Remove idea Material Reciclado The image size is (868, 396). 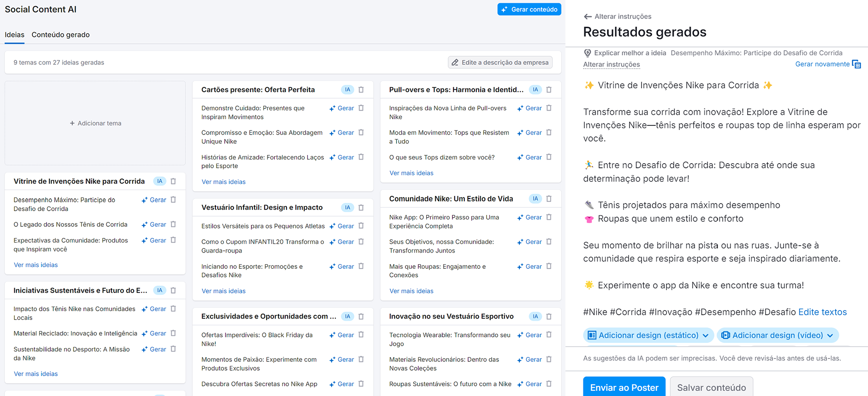(173, 333)
